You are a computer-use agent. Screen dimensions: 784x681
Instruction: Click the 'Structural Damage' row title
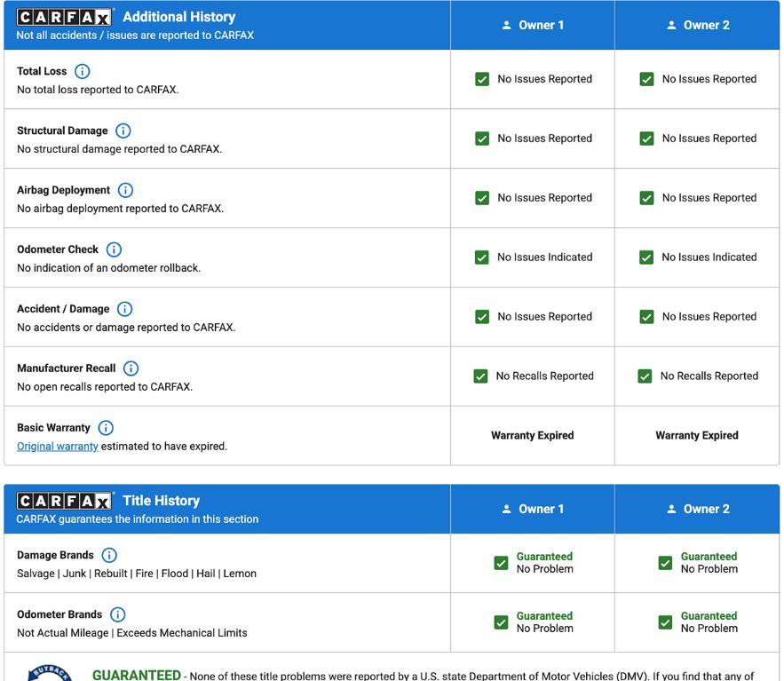62,131
